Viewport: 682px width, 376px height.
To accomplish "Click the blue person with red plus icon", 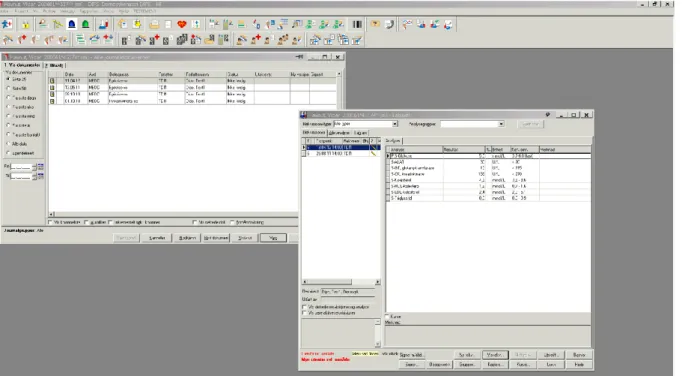I will point(7,24).
